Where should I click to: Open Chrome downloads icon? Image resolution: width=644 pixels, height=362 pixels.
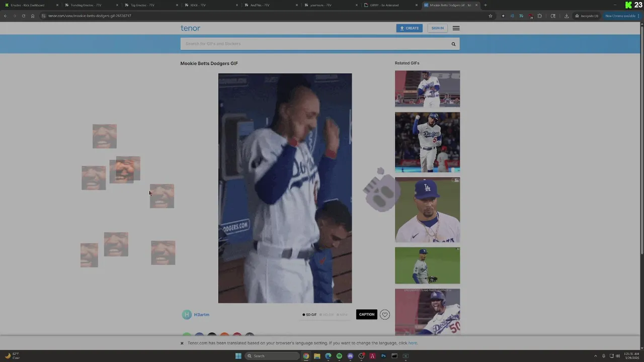click(567, 16)
